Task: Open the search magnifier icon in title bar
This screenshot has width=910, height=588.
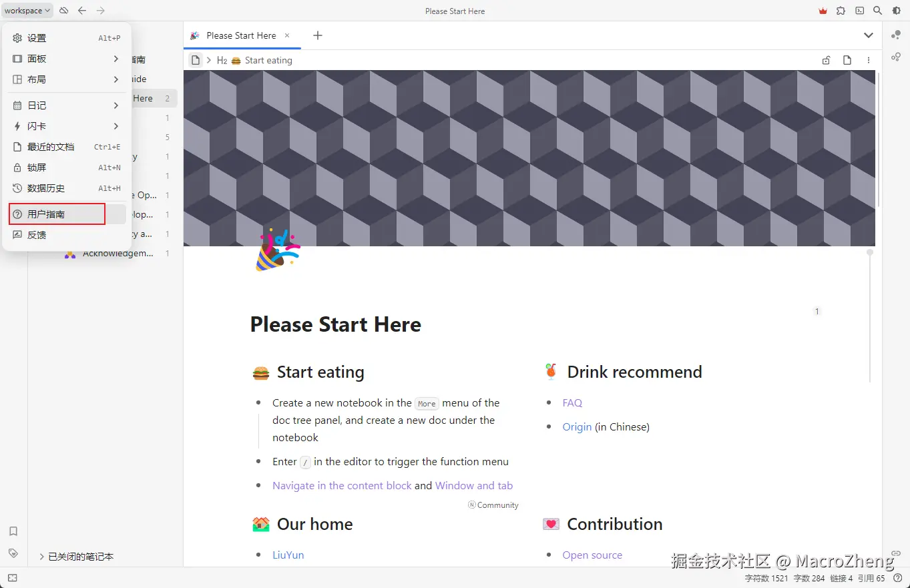Action: click(877, 11)
